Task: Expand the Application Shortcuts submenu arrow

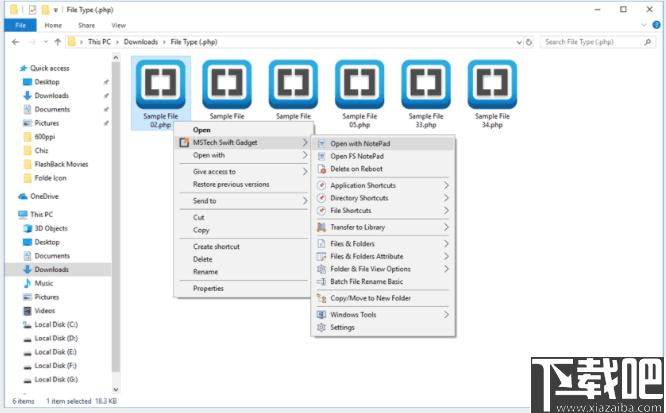Action: point(446,186)
